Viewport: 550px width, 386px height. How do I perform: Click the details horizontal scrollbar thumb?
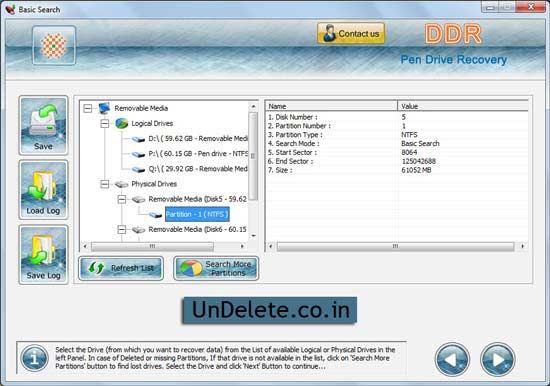point(395,246)
